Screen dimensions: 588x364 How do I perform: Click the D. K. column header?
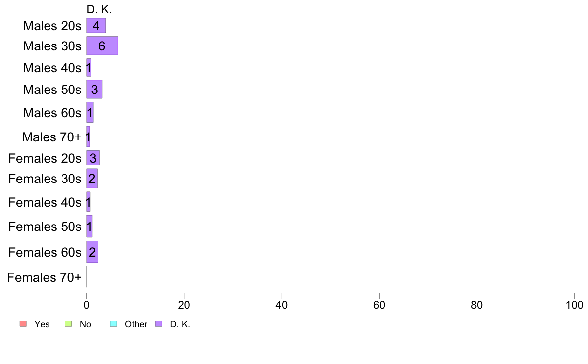pyautogui.click(x=99, y=9)
